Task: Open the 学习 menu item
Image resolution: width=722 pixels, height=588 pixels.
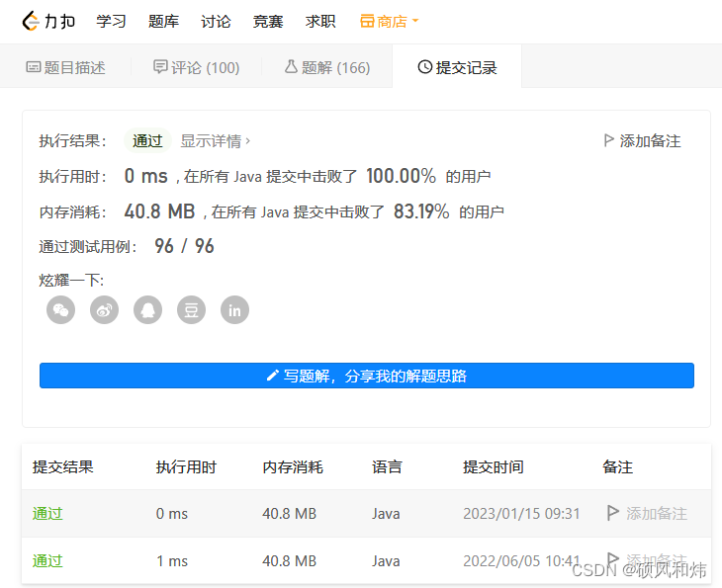Action: (x=111, y=21)
